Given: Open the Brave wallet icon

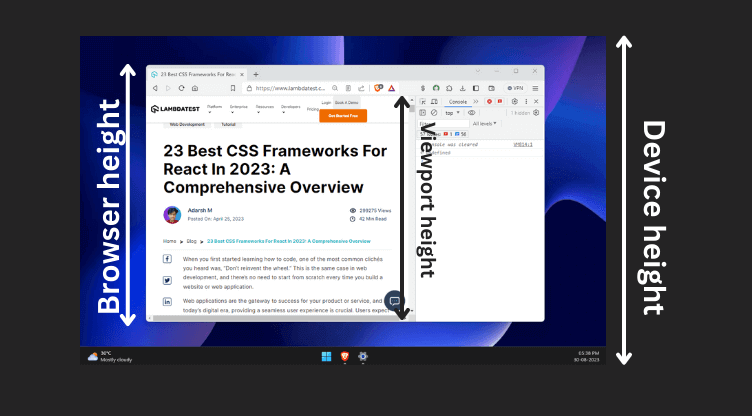Looking at the screenshot, I should (491, 88).
